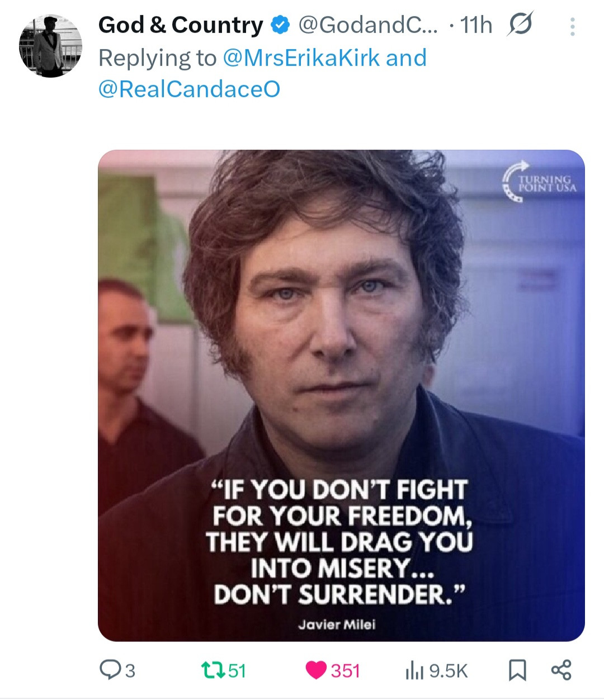Click the repost count 51

[237, 670]
